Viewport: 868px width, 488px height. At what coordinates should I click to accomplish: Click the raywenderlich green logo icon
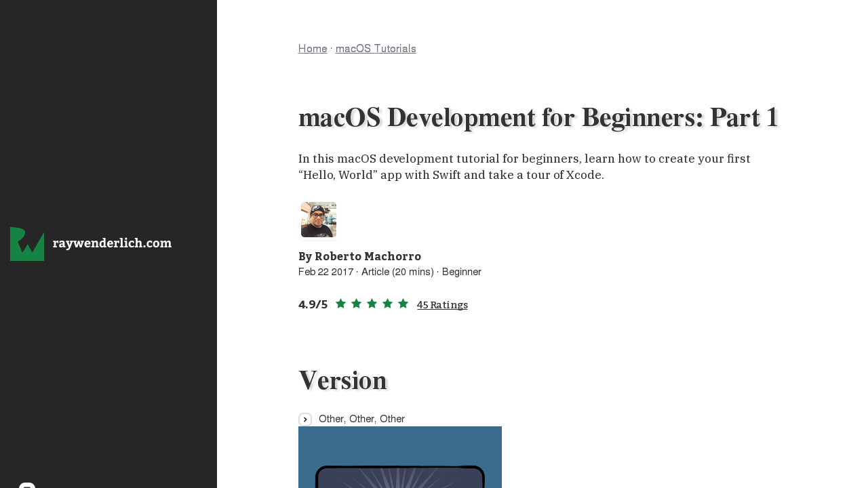point(27,244)
